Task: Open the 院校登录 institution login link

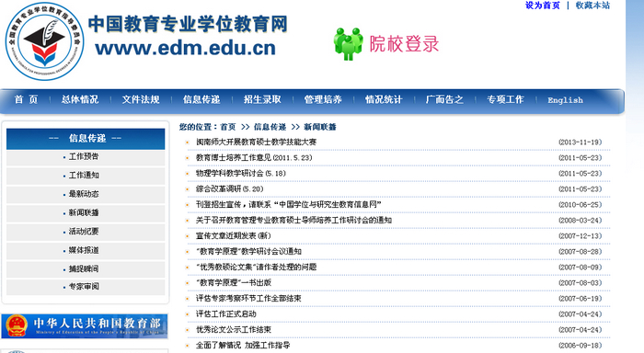Action: (x=404, y=44)
